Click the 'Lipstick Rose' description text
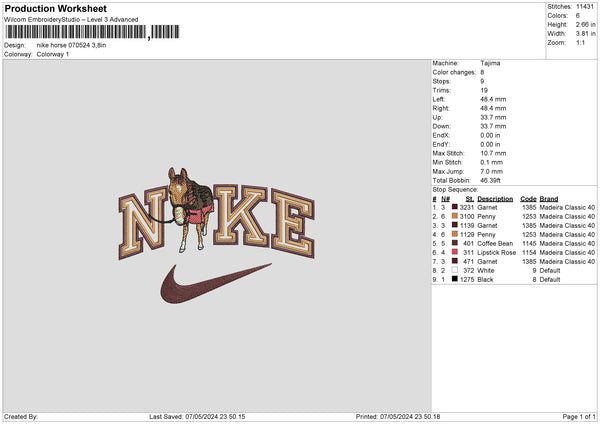This screenshot has height=424, width=600. [497, 253]
